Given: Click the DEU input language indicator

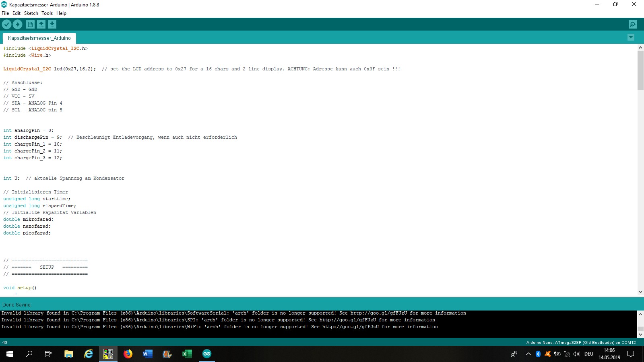Looking at the screenshot, I should coord(589,354).
